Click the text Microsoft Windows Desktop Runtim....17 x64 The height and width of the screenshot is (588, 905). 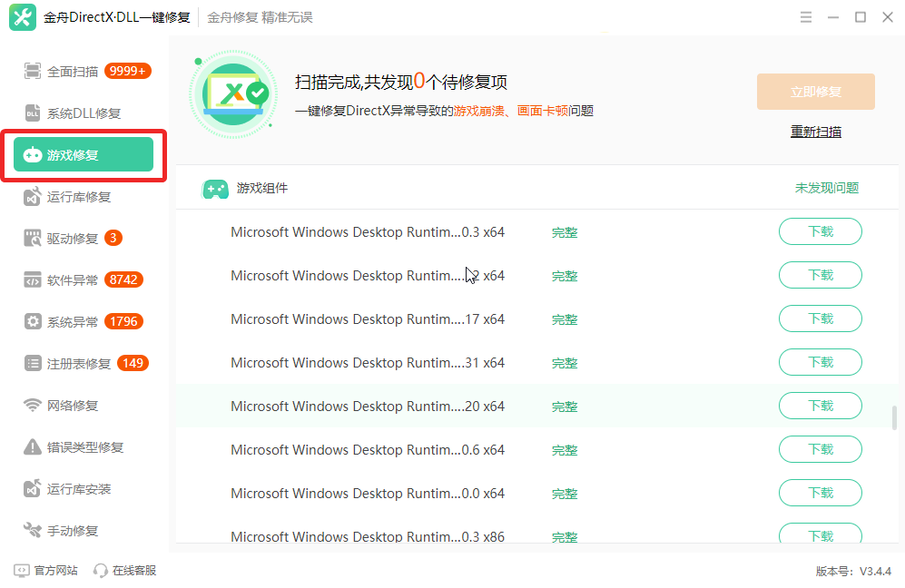pos(368,319)
